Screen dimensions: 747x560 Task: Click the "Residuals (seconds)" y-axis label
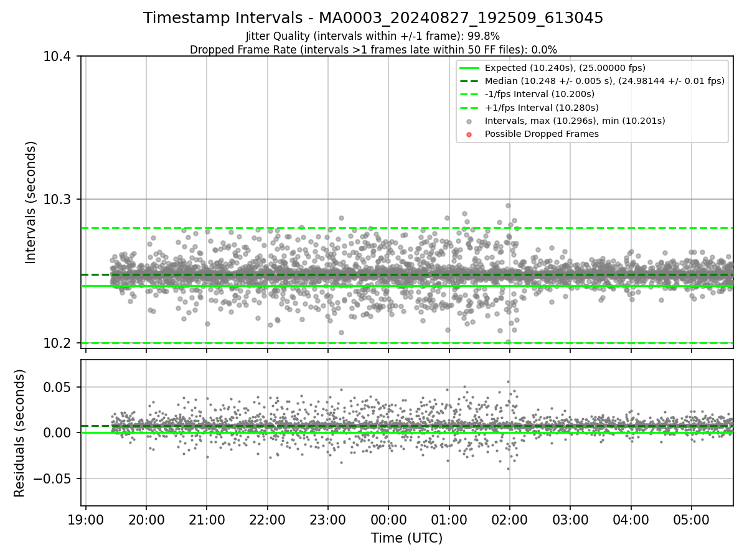(20, 433)
